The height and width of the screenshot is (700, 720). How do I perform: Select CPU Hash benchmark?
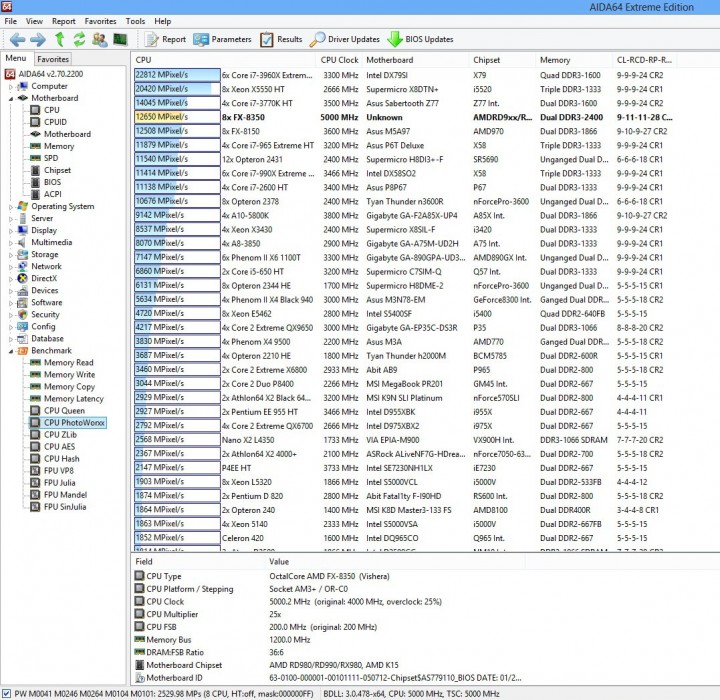click(62, 458)
